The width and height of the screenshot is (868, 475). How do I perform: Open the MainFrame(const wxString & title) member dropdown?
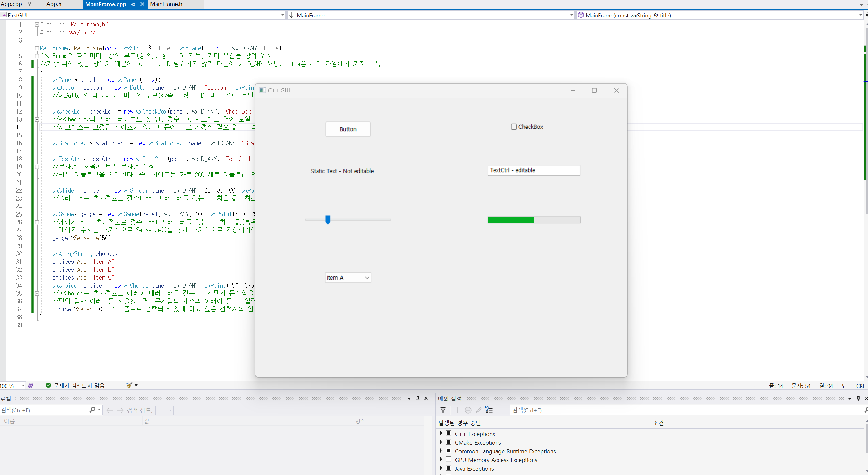[860, 15]
